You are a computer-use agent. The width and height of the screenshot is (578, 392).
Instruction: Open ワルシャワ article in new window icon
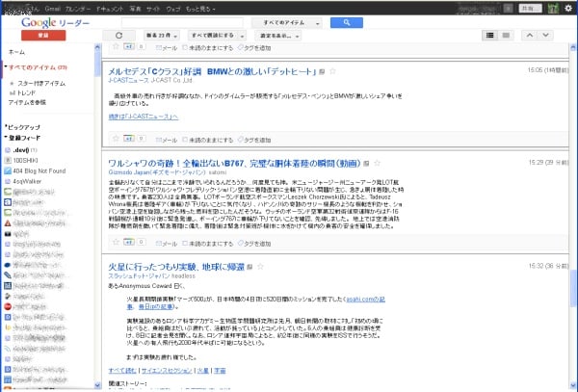pos(366,163)
